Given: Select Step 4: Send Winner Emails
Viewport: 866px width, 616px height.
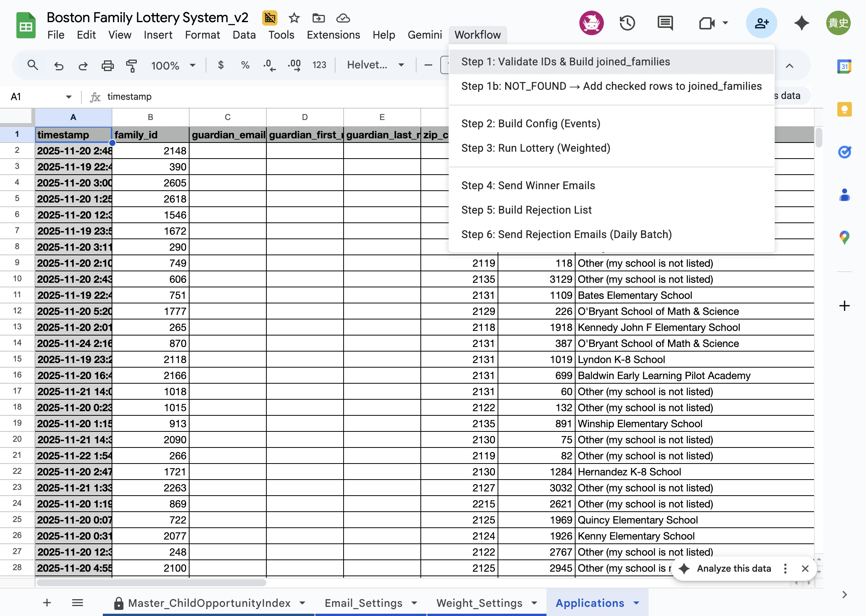Looking at the screenshot, I should pyautogui.click(x=611, y=185).
